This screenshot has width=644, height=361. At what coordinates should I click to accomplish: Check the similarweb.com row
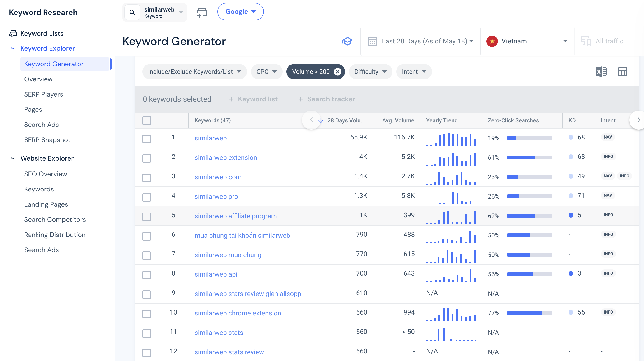coord(146,178)
